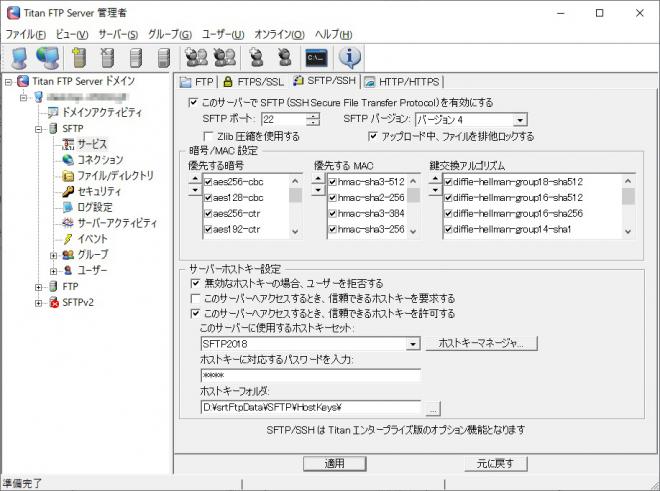
Task: Click the start server toolbar icon
Action: 136,58
